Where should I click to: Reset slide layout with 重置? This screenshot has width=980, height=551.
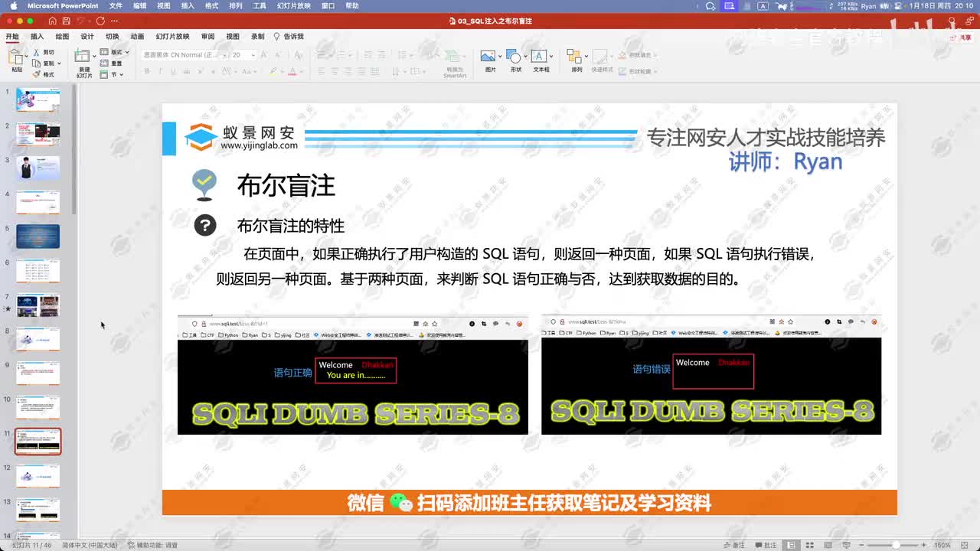[x=111, y=64]
